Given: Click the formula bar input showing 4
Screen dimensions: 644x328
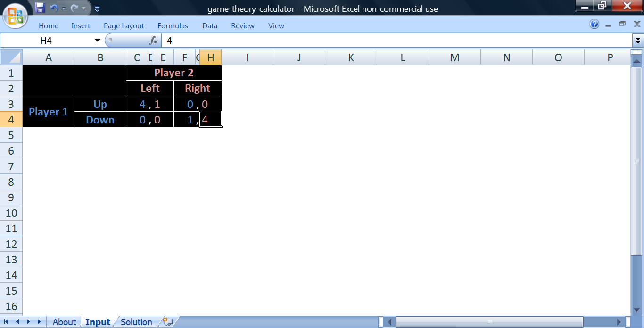Looking at the screenshot, I should pyautogui.click(x=396, y=41).
